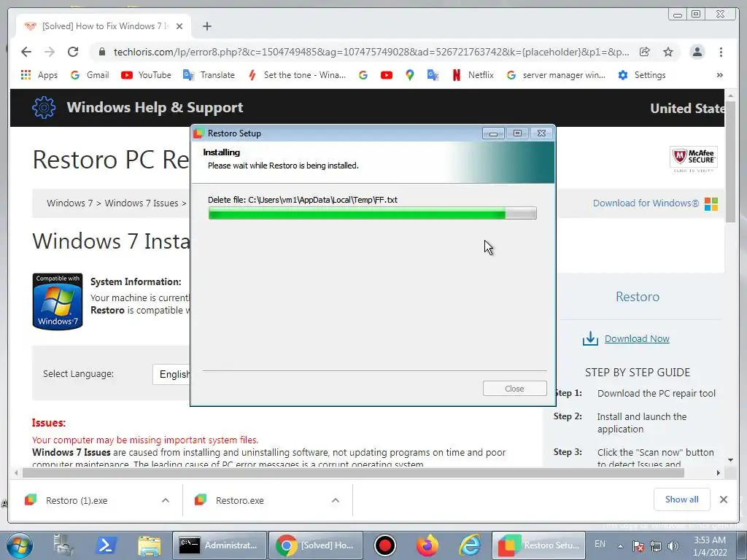Open the YouTube bookmark
The image size is (747, 560).
click(x=146, y=75)
